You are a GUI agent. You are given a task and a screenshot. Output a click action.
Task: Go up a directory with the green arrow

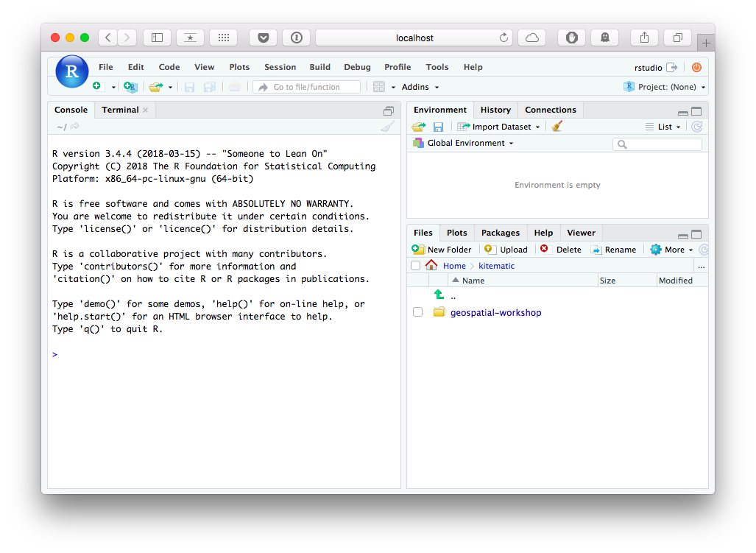click(439, 295)
